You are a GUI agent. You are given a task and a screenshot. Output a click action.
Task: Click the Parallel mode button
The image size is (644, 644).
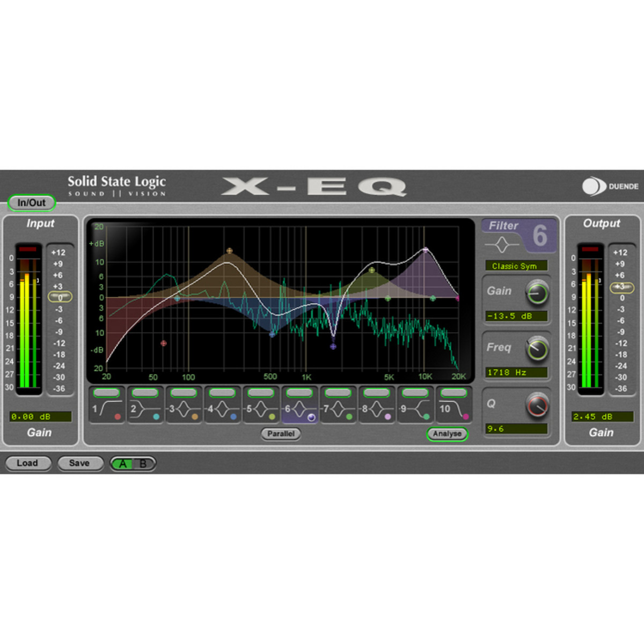coord(281,434)
